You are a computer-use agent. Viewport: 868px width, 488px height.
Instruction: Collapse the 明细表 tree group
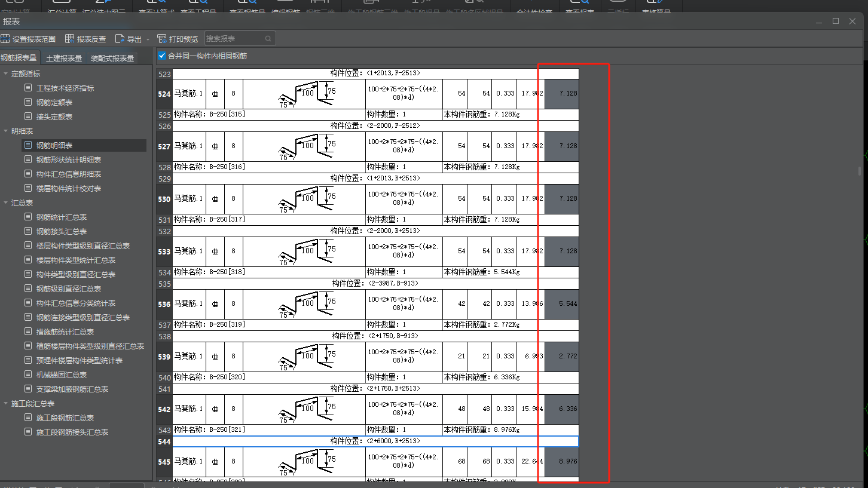pos(5,131)
